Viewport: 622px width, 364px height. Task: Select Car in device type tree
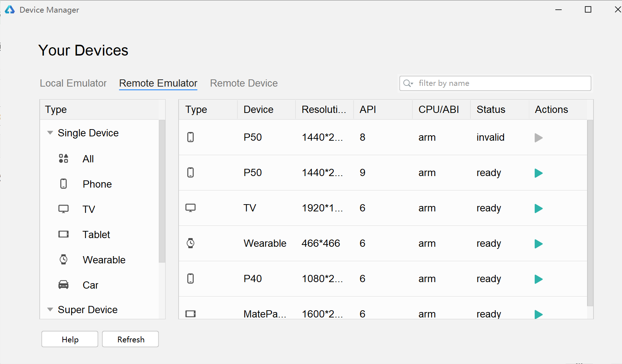tap(90, 285)
